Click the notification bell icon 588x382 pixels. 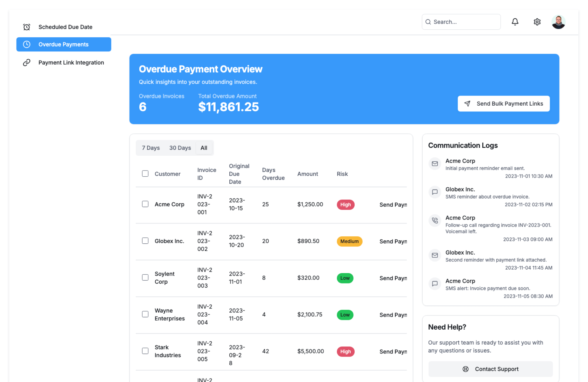pos(515,22)
